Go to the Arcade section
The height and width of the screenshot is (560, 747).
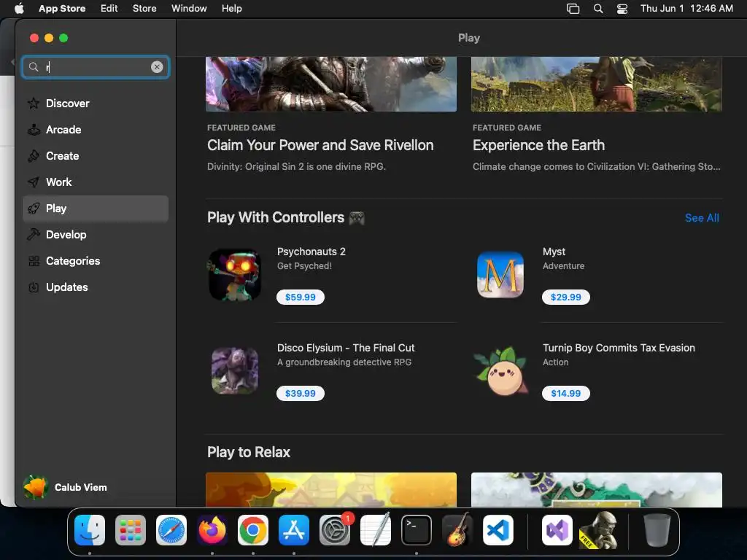pos(96,130)
